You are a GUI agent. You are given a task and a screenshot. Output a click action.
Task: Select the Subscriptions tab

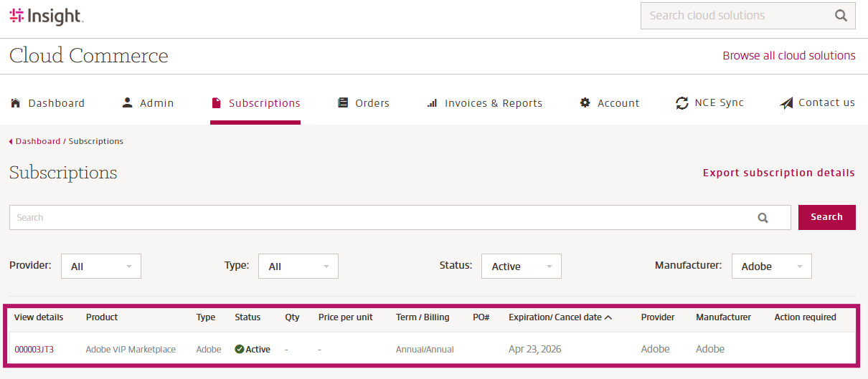tap(255, 103)
